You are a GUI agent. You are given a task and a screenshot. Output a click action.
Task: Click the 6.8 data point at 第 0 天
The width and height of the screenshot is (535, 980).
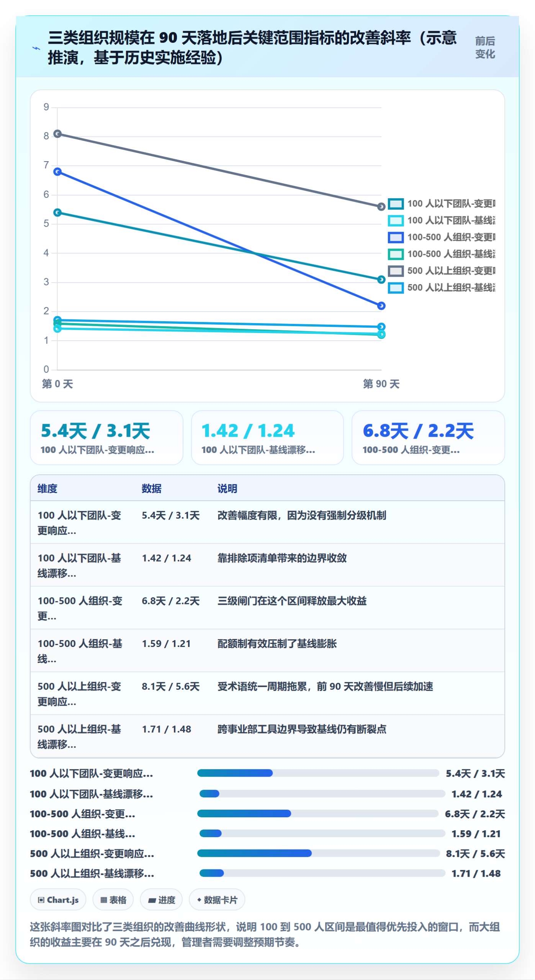(57, 171)
